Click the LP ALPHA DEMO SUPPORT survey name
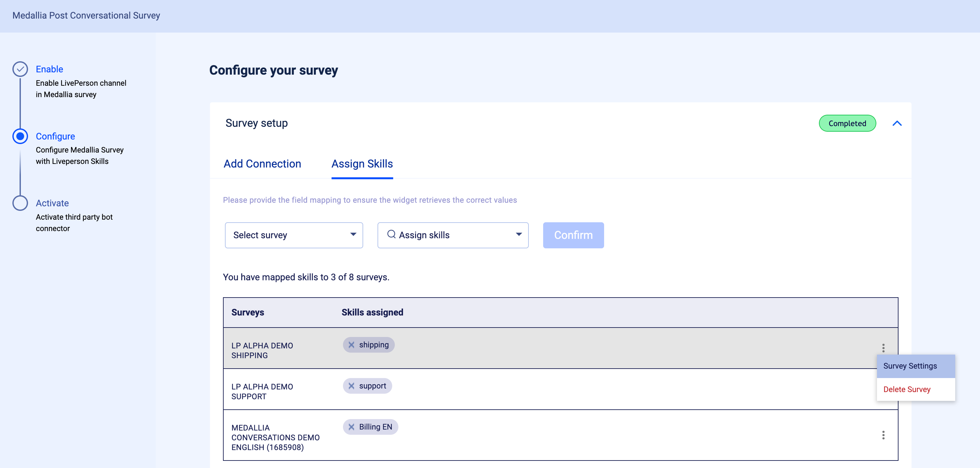Image resolution: width=980 pixels, height=468 pixels. pos(262,391)
